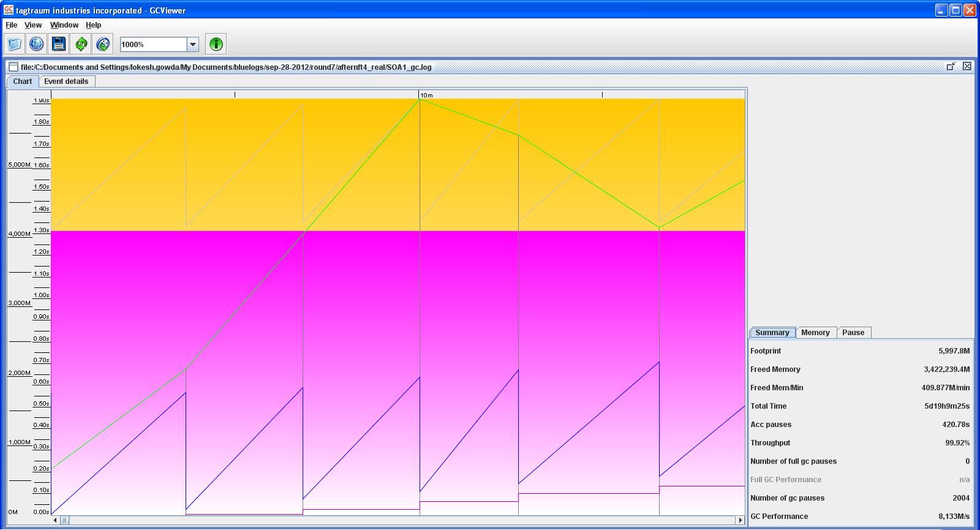The width and height of the screenshot is (980, 530).
Task: Open the File menu
Action: point(11,25)
